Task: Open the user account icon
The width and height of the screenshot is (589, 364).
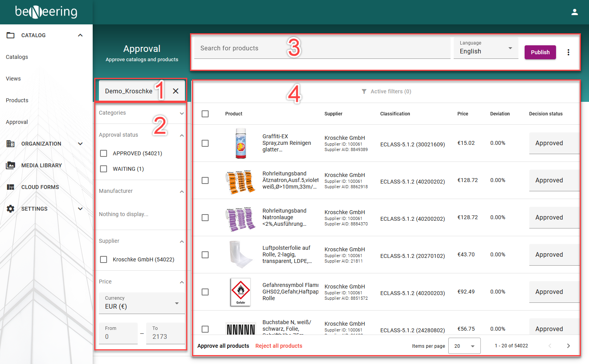Action: 575,12
